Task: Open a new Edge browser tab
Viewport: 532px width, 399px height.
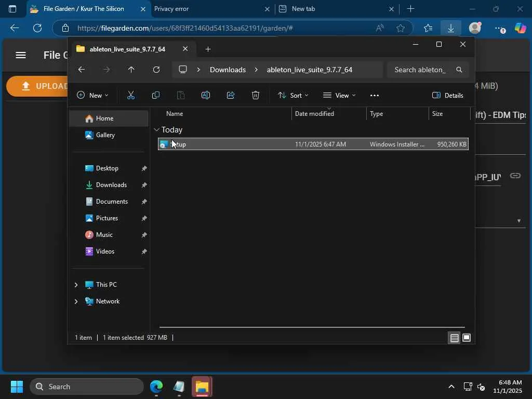Action: pyautogui.click(x=410, y=9)
